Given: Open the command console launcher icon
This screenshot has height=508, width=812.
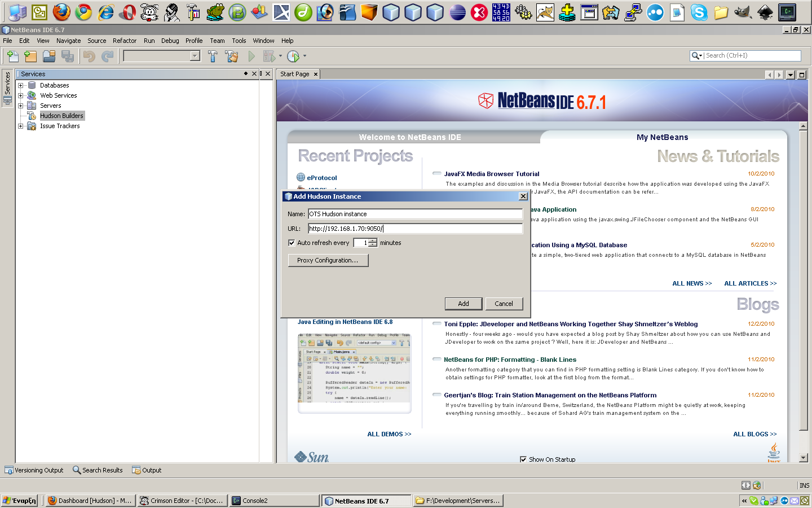Looking at the screenshot, I should pyautogui.click(x=787, y=12).
